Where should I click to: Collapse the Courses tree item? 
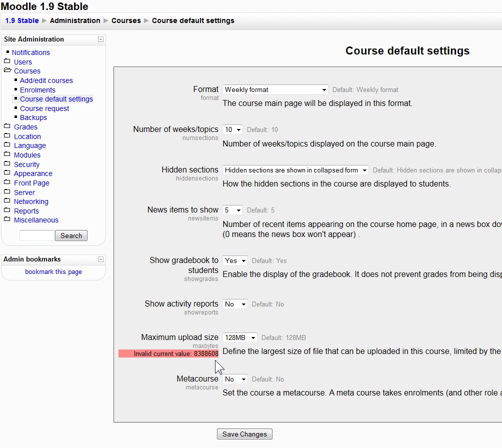[x=27, y=71]
